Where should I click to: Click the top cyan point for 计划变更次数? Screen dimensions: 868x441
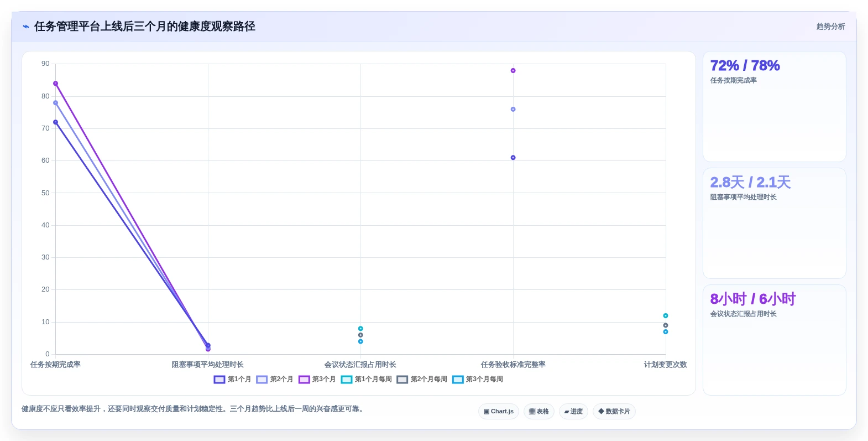click(666, 316)
